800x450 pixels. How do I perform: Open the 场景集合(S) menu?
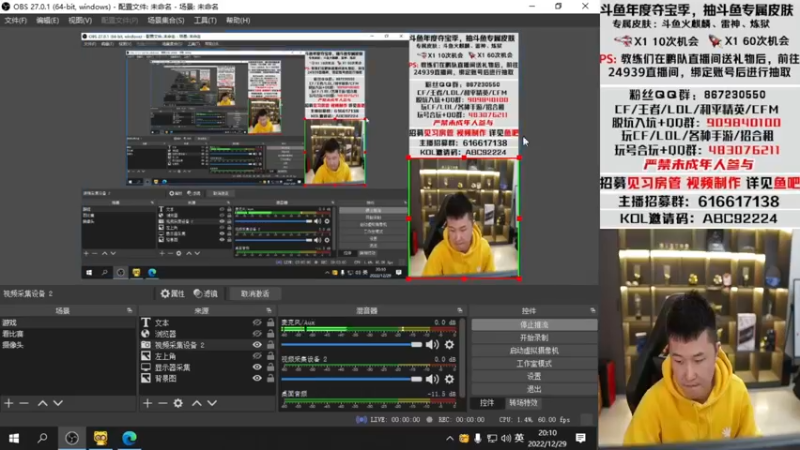click(x=166, y=20)
